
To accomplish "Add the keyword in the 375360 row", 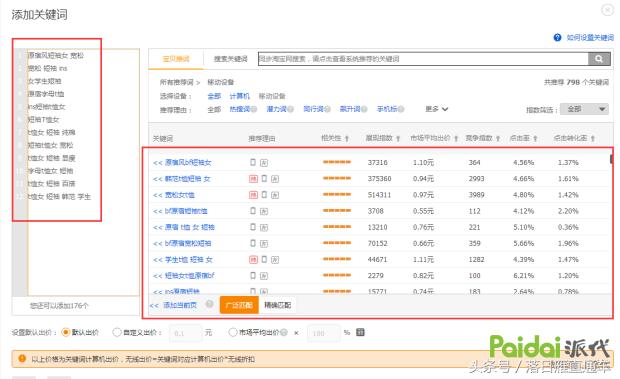I will click(x=182, y=179).
